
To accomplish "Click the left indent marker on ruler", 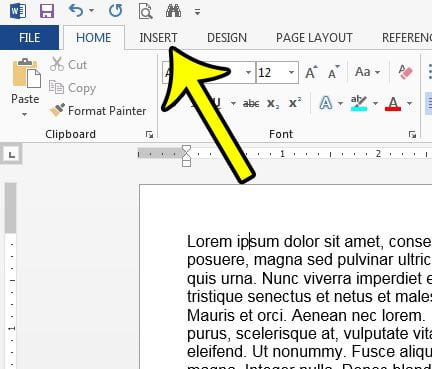I will pyautogui.click(x=186, y=162).
